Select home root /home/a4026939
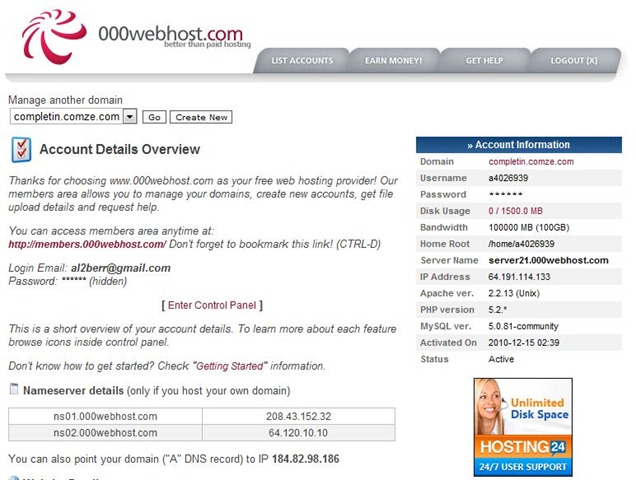636x480 pixels. click(521, 244)
